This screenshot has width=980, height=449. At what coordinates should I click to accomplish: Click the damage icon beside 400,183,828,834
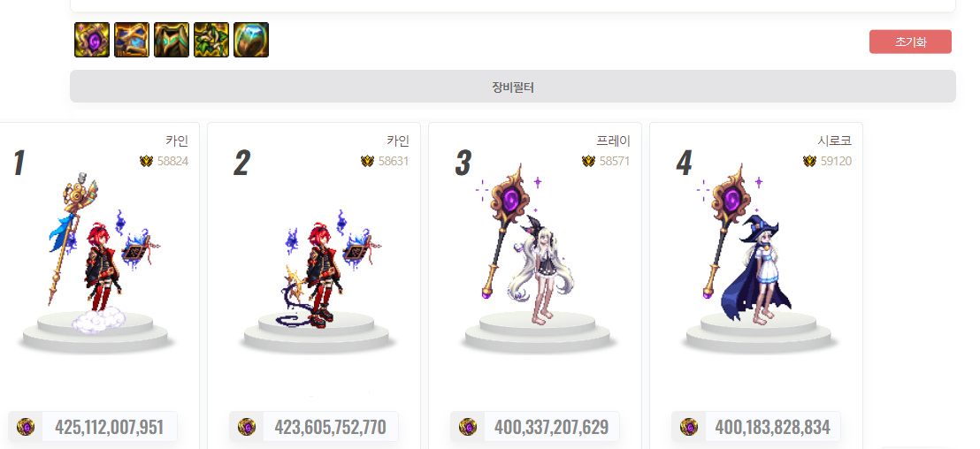[689, 427]
